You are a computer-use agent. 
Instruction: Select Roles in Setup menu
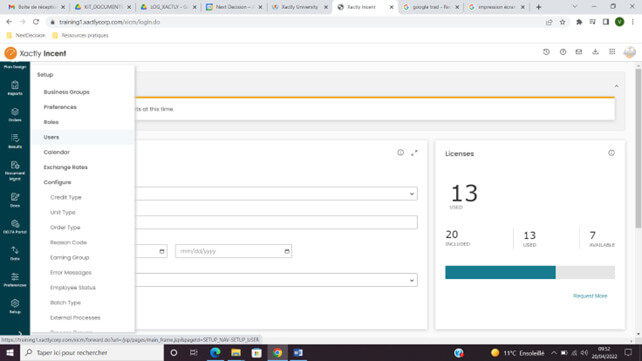pos(51,122)
